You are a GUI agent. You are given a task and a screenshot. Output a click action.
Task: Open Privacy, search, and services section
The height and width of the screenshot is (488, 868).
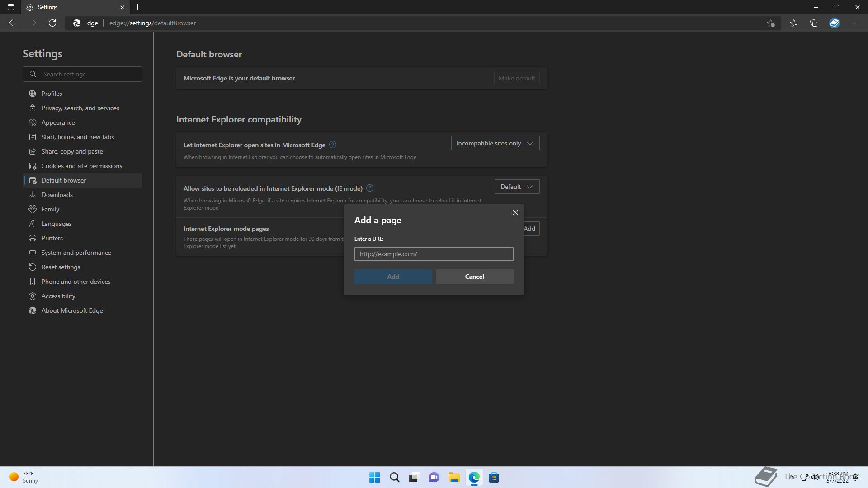82,108
